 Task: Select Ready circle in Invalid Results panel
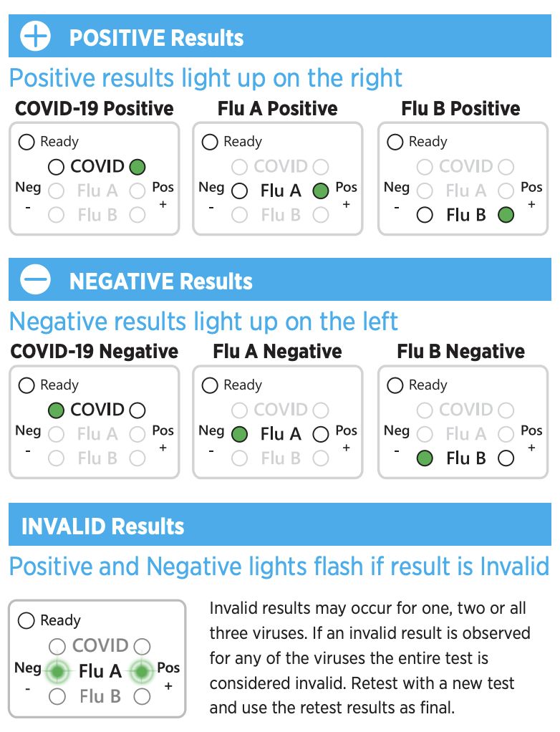[26, 620]
